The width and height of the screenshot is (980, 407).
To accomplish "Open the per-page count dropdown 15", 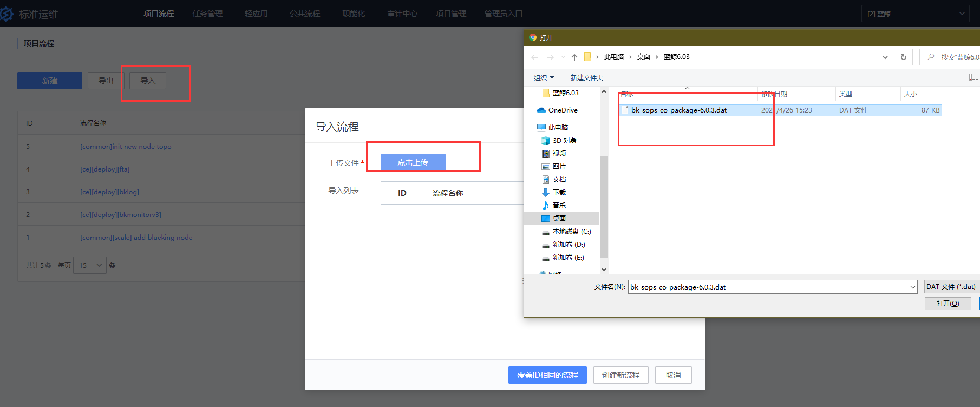I will [90, 265].
